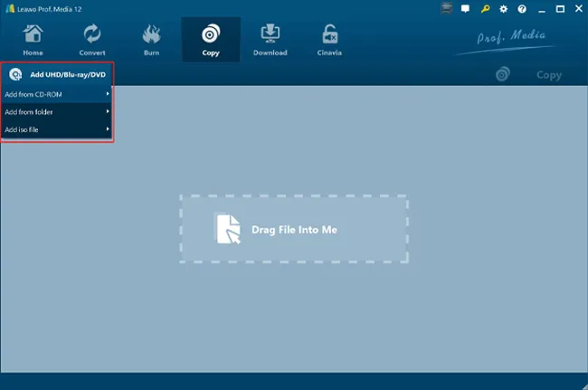Open the Home module
The image size is (588, 390).
click(x=33, y=40)
